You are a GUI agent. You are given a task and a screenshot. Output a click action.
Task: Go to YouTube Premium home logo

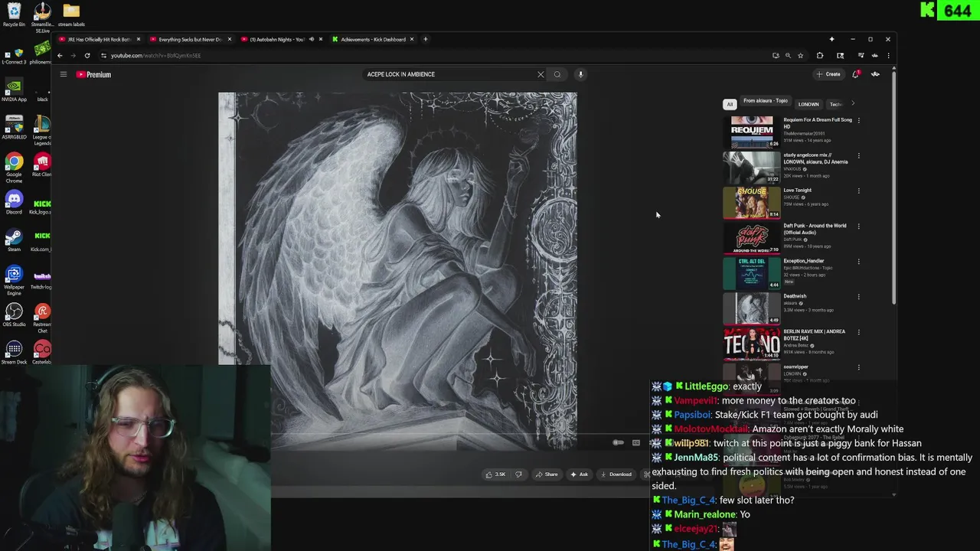click(x=93, y=74)
